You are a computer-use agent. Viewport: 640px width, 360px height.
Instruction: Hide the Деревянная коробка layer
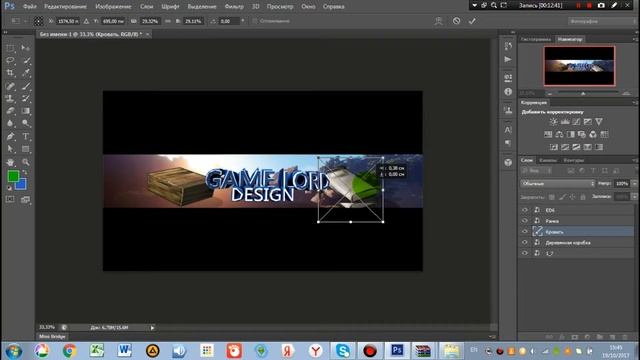[525, 242]
